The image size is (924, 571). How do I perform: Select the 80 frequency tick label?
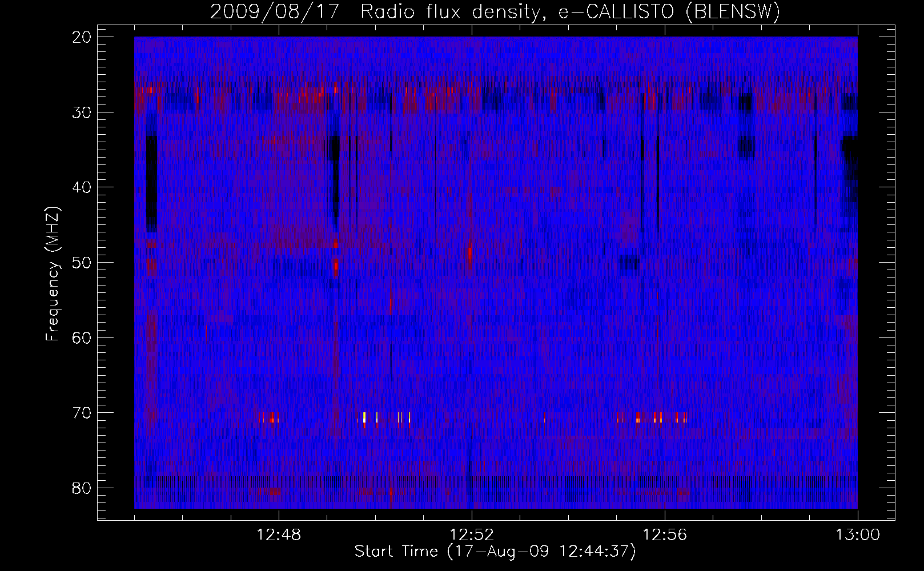pyautogui.click(x=82, y=488)
